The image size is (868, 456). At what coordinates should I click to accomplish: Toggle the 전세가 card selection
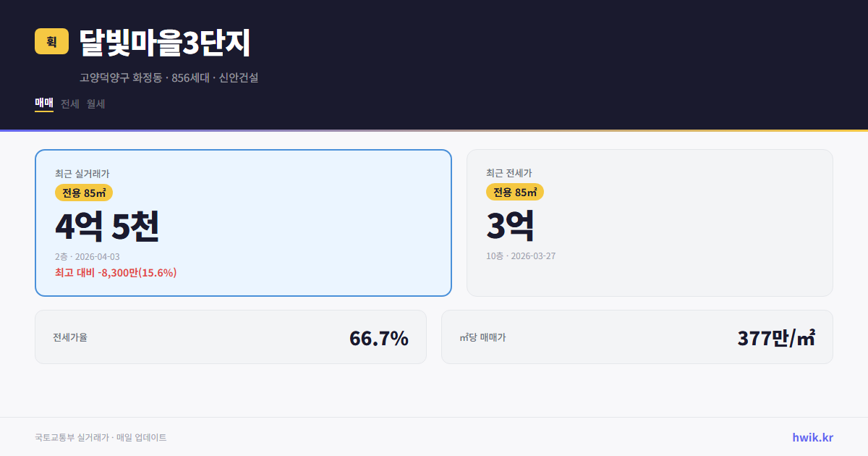point(650,222)
